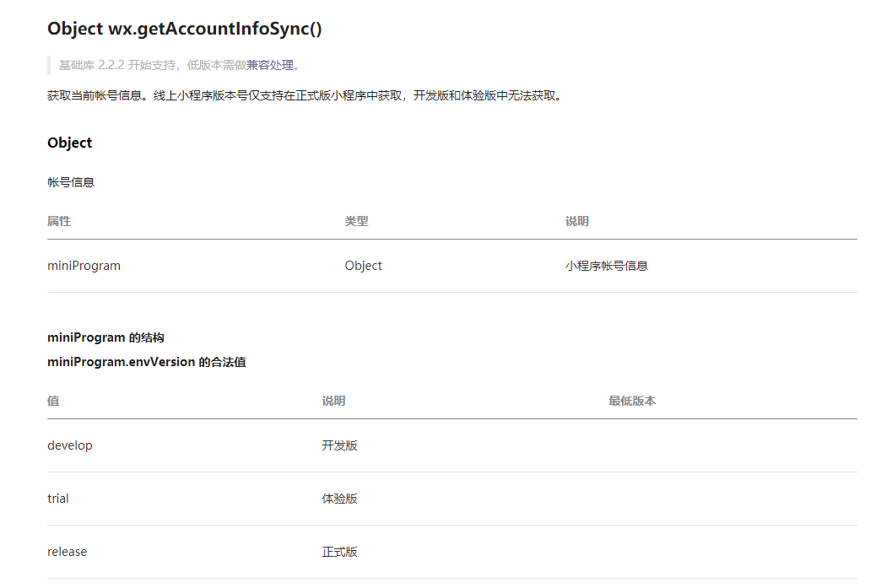Select the 最低版本 column header
The image size is (876, 588).
click(x=632, y=401)
